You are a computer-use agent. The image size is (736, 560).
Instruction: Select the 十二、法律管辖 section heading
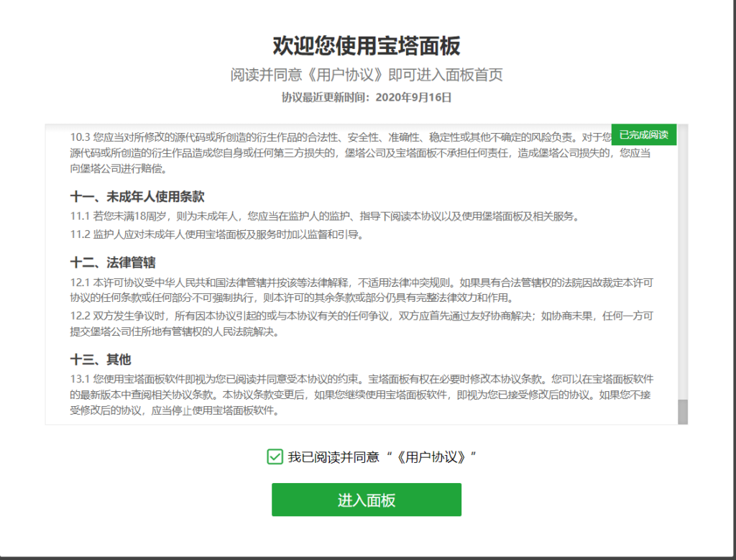[113, 262]
